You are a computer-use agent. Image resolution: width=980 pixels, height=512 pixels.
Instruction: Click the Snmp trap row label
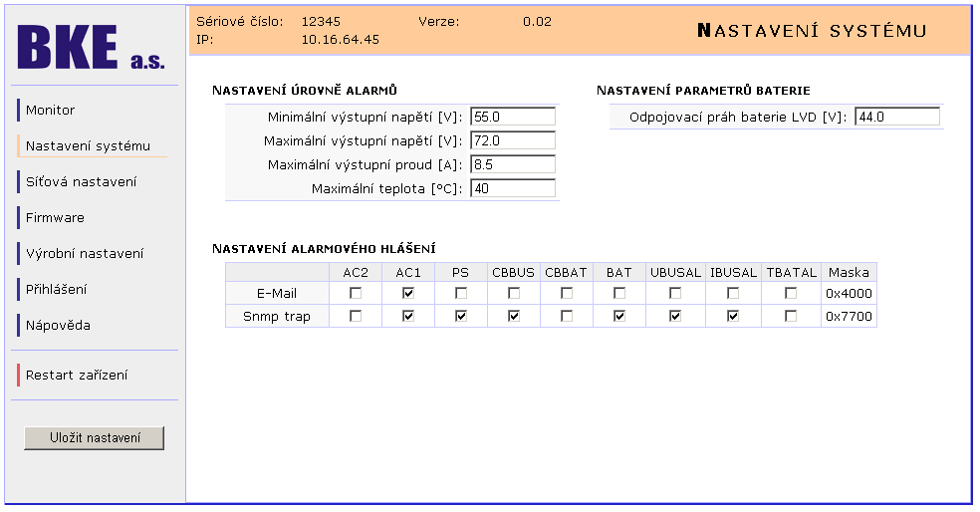click(277, 317)
